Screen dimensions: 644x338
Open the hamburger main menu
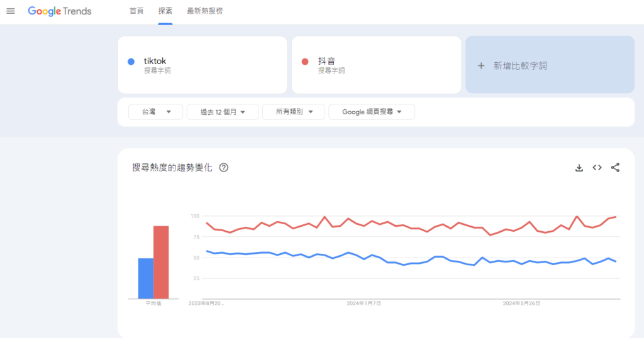[x=11, y=11]
